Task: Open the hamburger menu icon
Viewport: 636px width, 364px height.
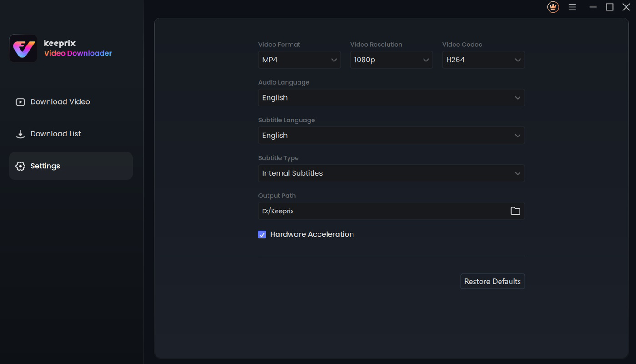Action: (572, 7)
